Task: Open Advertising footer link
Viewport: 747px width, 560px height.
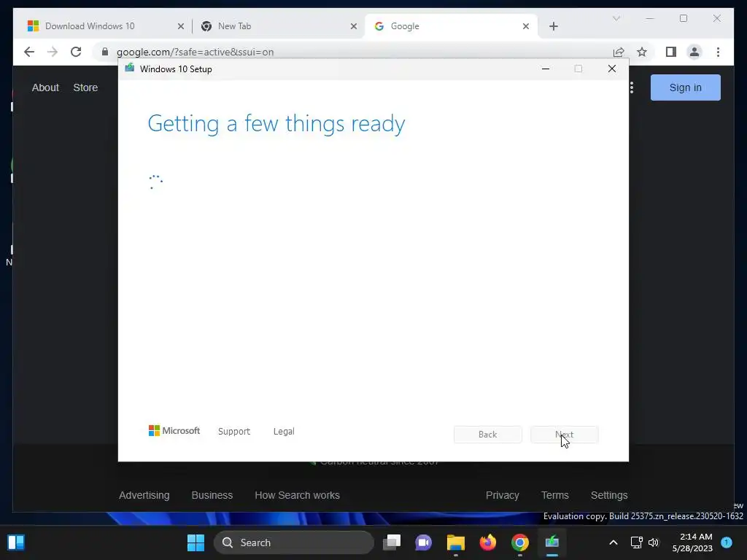Action: click(144, 495)
